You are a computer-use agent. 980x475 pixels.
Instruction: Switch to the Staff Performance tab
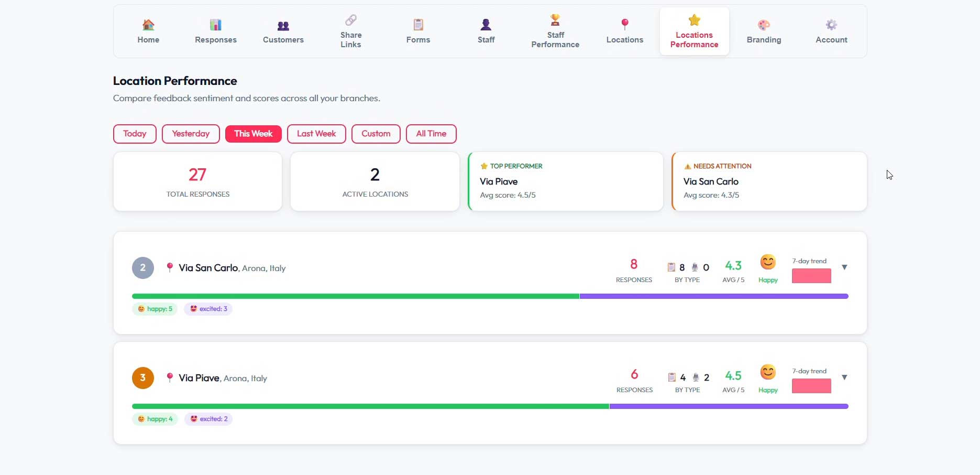(555, 31)
